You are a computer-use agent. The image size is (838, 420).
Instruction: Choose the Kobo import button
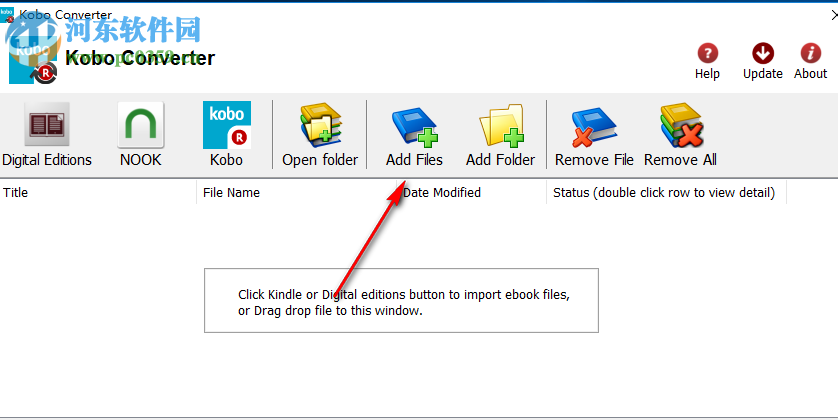point(227,135)
